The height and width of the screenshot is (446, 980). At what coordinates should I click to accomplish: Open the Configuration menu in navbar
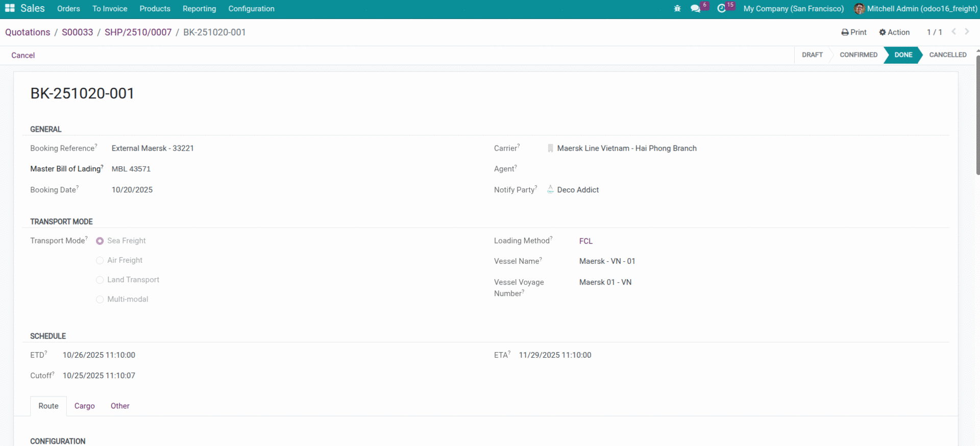pyautogui.click(x=251, y=9)
